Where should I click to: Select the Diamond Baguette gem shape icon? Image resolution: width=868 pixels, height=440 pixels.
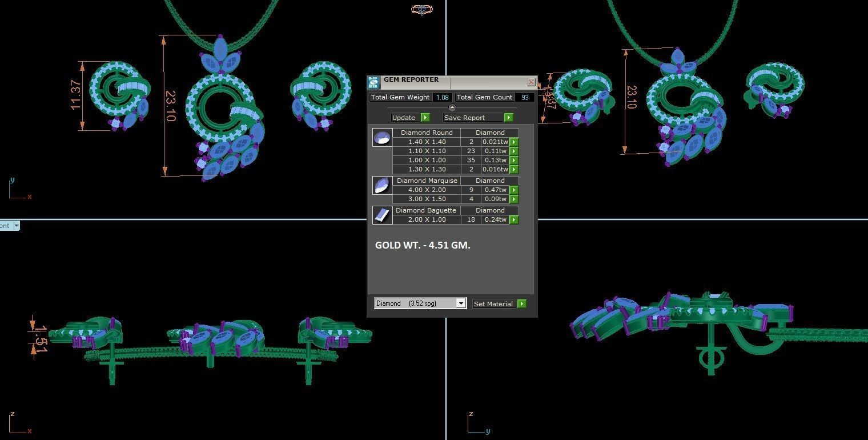[382, 215]
